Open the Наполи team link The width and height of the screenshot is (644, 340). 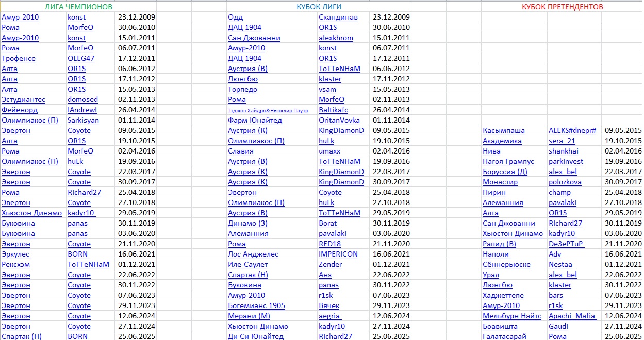(x=496, y=254)
